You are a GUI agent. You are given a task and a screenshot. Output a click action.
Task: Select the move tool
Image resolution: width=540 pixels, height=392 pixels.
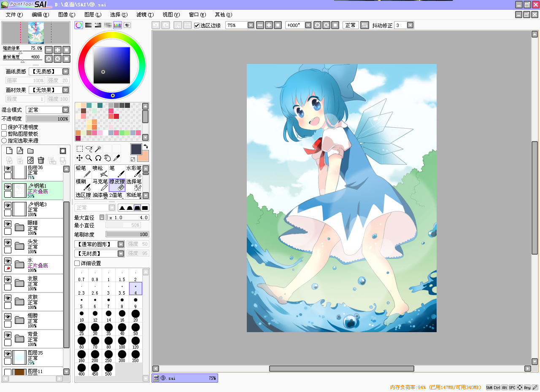(79, 158)
